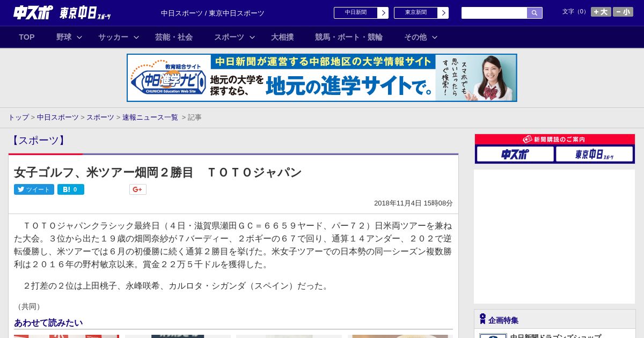The width and height of the screenshot is (644, 338).
Task: Expand the スポーツ dropdown chevron
Action: [x=252, y=37]
